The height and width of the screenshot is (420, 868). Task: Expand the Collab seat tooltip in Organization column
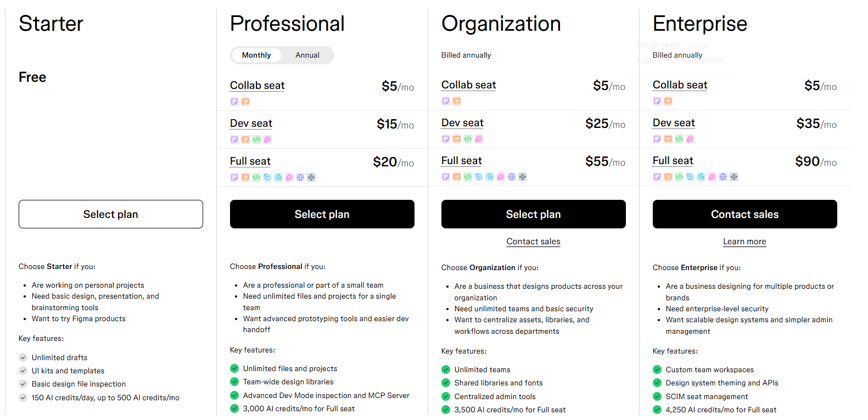[468, 85]
